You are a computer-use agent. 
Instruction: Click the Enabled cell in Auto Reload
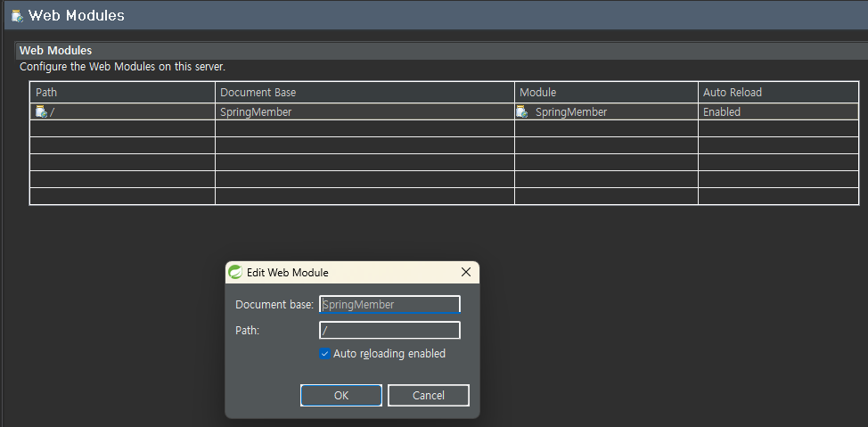pos(778,111)
